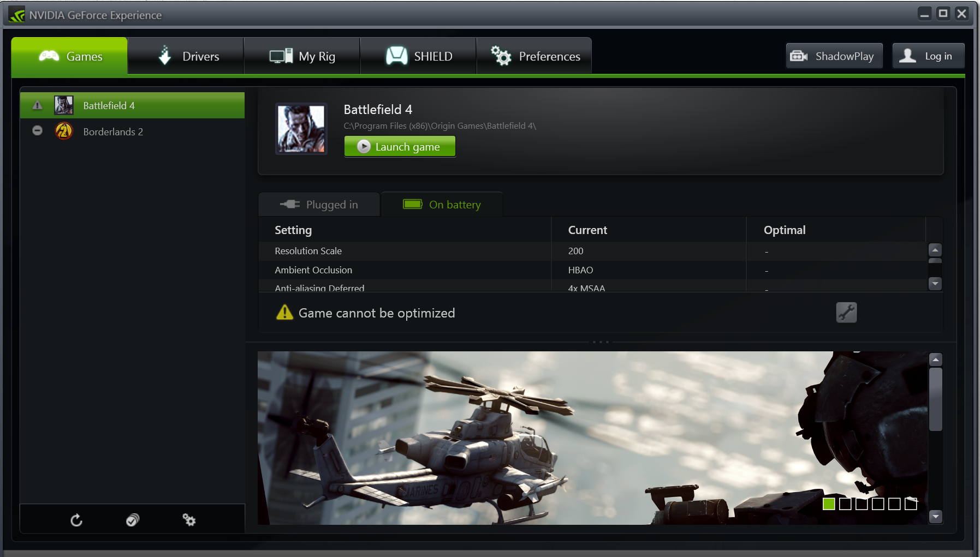Maximize the GeForce Experience window
980x557 pixels.
click(943, 14)
